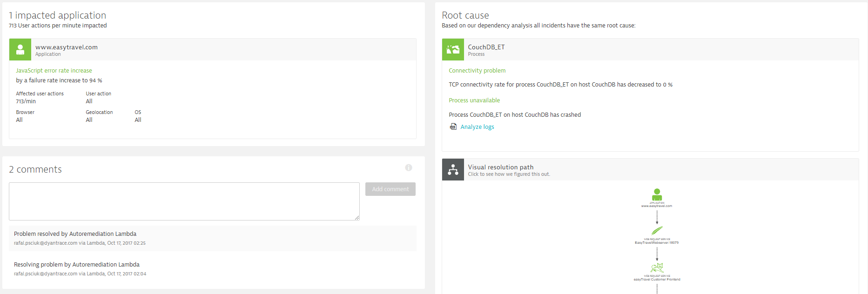Select the Process unavailable heading
The width and height of the screenshot is (868, 294).
tap(474, 100)
